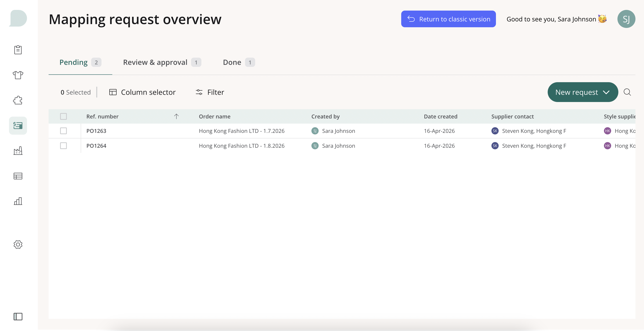The image size is (644, 331).
Task: Click Sara Johnson in PO1264 row
Action: point(338,146)
